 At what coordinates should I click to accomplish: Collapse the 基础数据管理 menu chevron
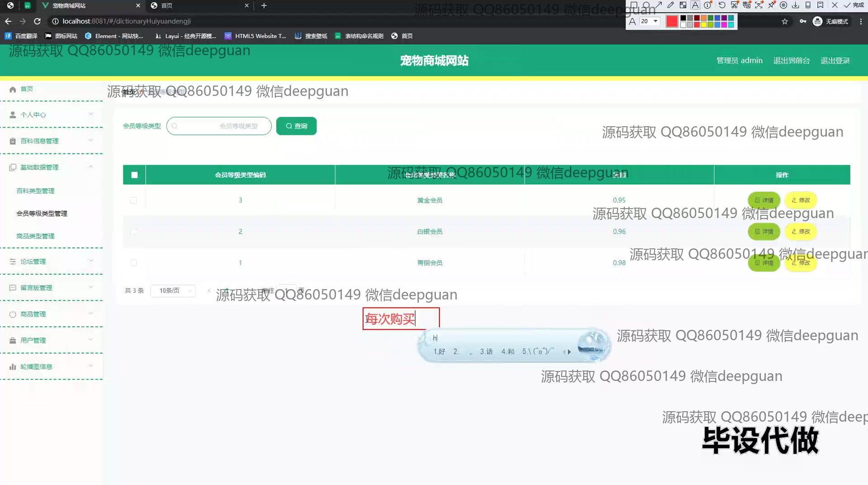[91, 166]
